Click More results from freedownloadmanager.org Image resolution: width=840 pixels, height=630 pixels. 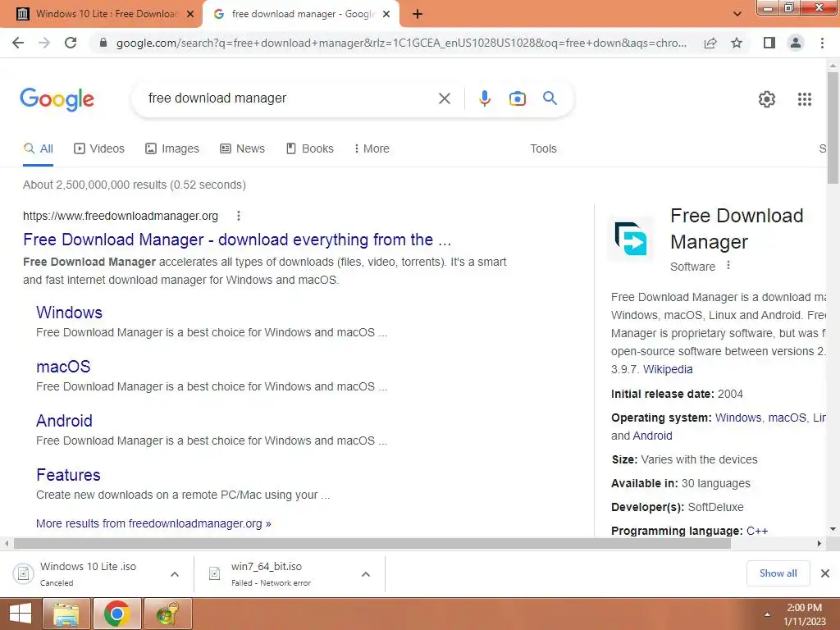coord(153,523)
